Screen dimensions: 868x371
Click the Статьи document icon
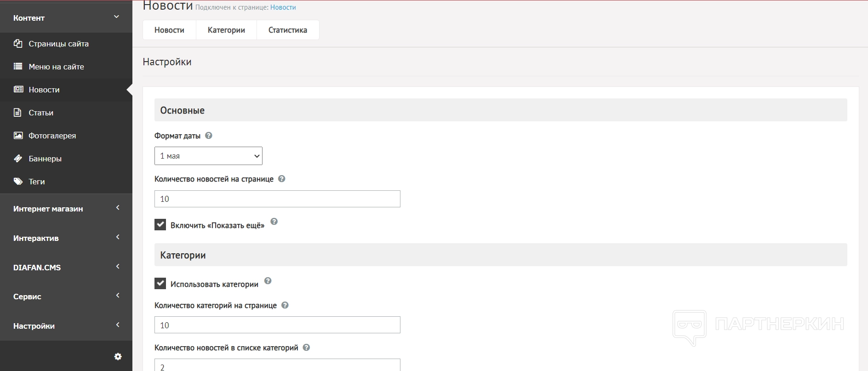coord(18,113)
